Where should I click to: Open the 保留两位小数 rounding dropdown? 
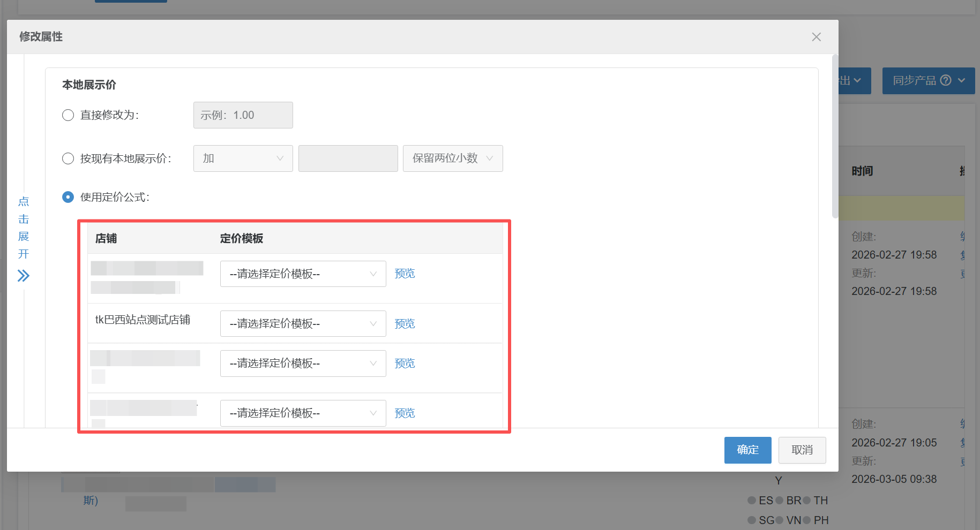[x=453, y=158]
